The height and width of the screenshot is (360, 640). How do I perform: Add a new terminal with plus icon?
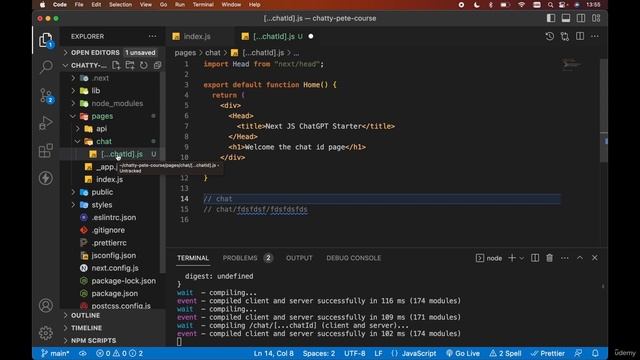tap(512, 258)
